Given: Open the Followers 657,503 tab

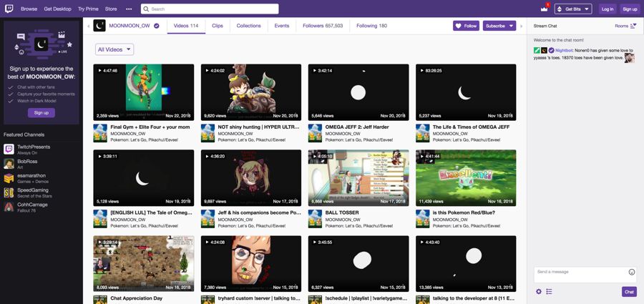Looking at the screenshot, I should coord(323,26).
